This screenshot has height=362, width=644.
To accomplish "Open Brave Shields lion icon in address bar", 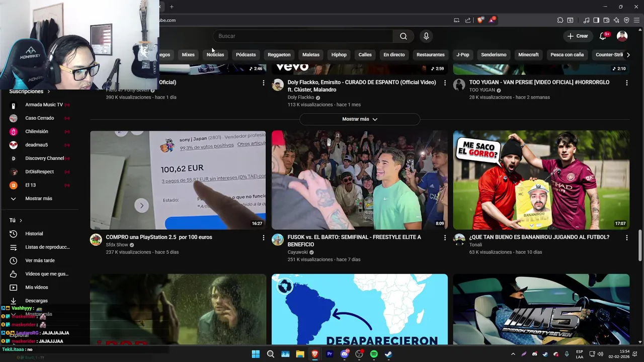I will pos(480,20).
